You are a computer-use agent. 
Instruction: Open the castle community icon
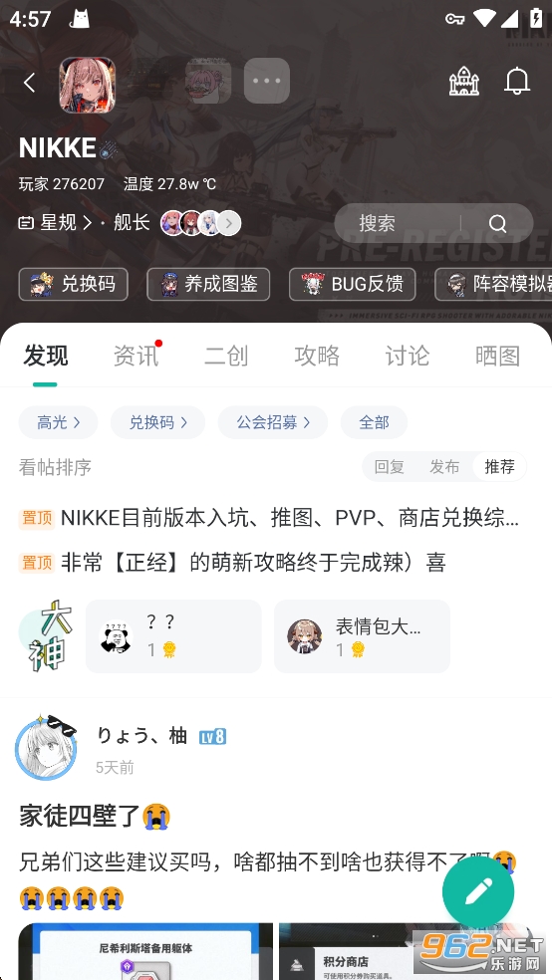click(464, 82)
